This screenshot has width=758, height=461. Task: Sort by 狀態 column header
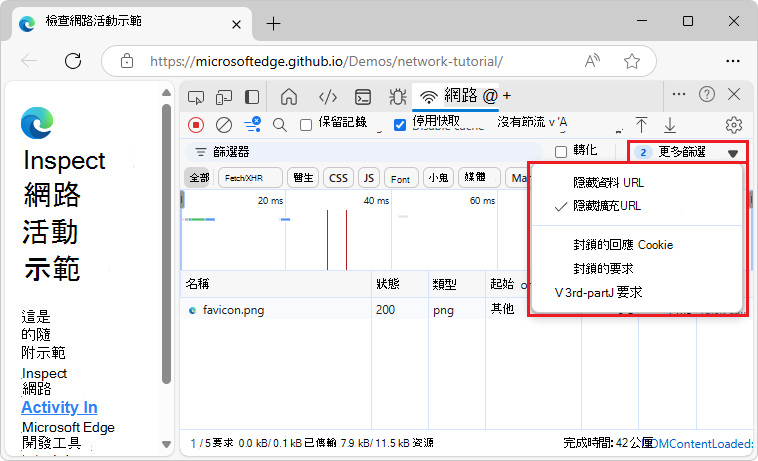(400, 284)
